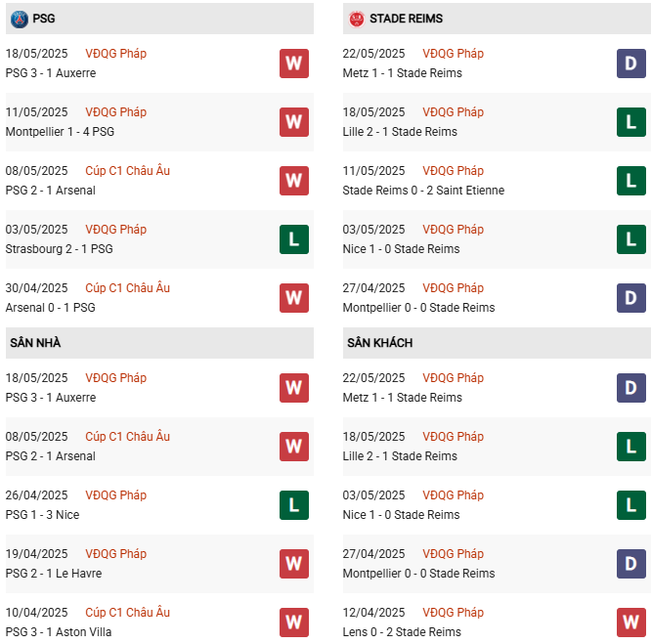Click W badge for PSG 3 - 1 Auxerre under the PSG header
The height and width of the screenshot is (644, 651).
[x=293, y=64]
